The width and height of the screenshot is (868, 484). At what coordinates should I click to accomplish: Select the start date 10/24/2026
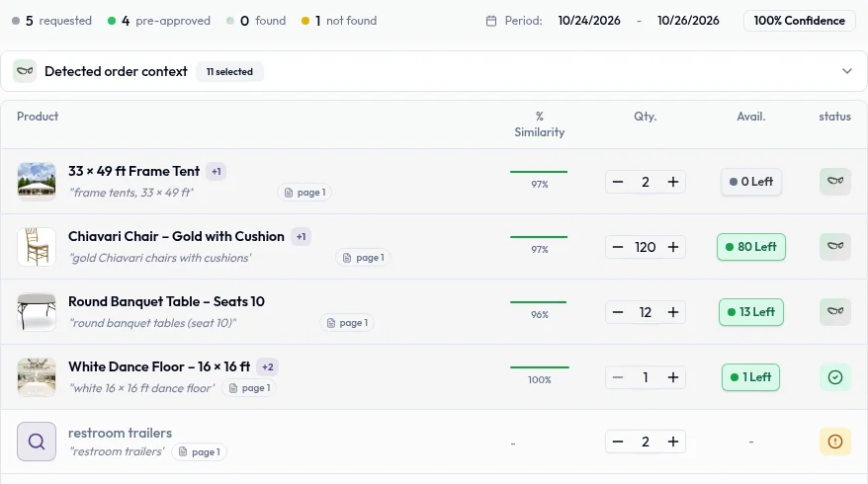(589, 21)
